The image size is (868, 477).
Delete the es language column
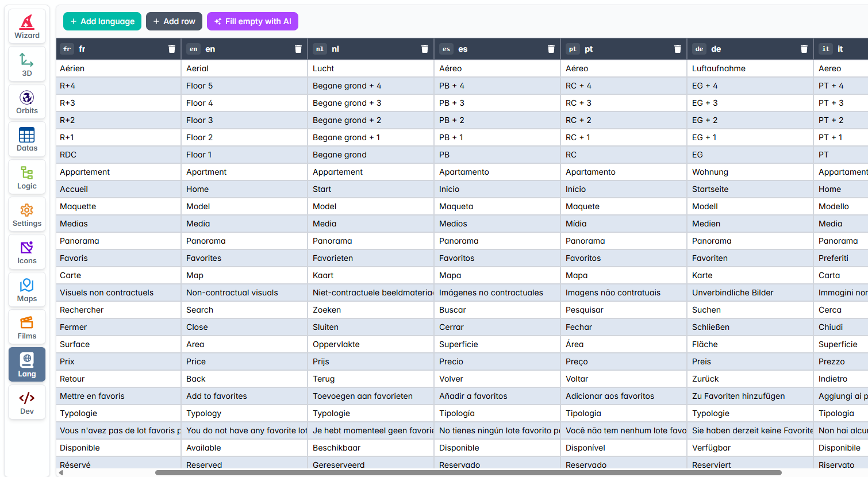[551, 49]
